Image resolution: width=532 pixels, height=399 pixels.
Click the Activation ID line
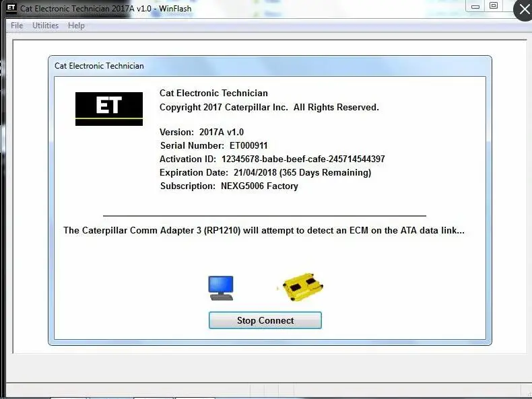click(272, 159)
